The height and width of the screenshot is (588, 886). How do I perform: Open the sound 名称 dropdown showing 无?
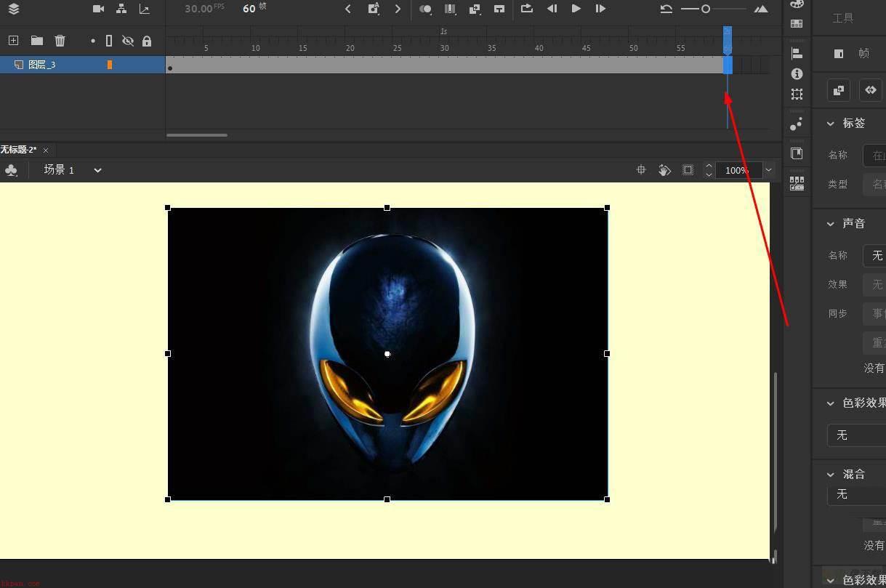click(874, 256)
